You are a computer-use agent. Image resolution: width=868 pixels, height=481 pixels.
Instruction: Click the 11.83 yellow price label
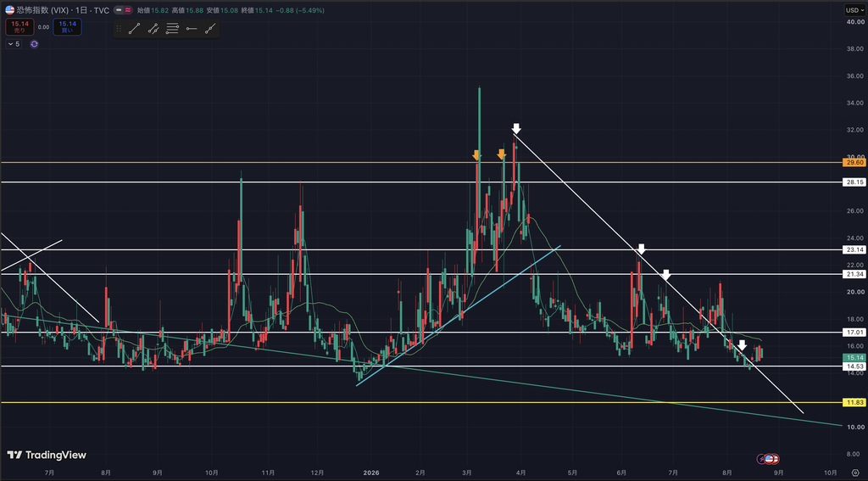(854, 403)
